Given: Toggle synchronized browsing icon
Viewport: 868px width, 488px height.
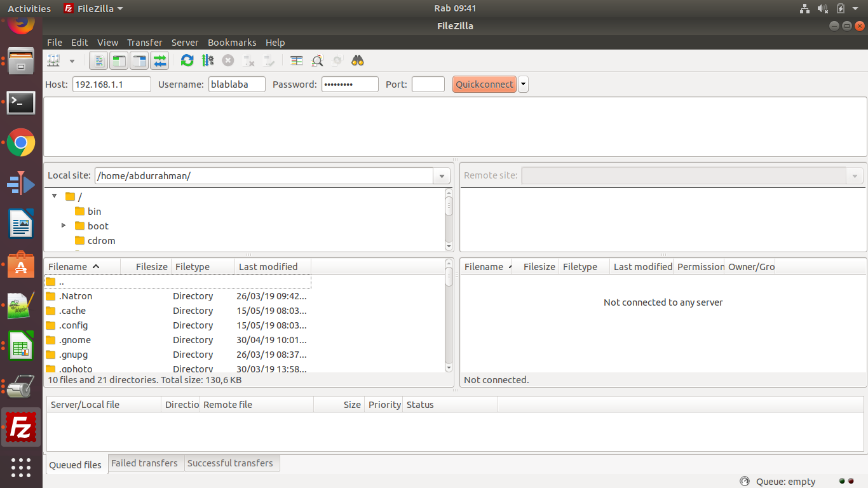Looking at the screenshot, I should coord(337,60).
